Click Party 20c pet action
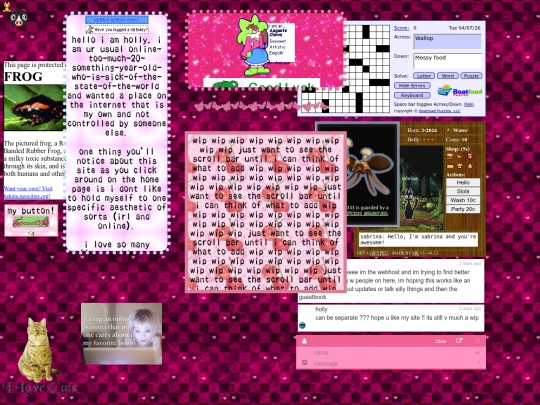 (463, 209)
